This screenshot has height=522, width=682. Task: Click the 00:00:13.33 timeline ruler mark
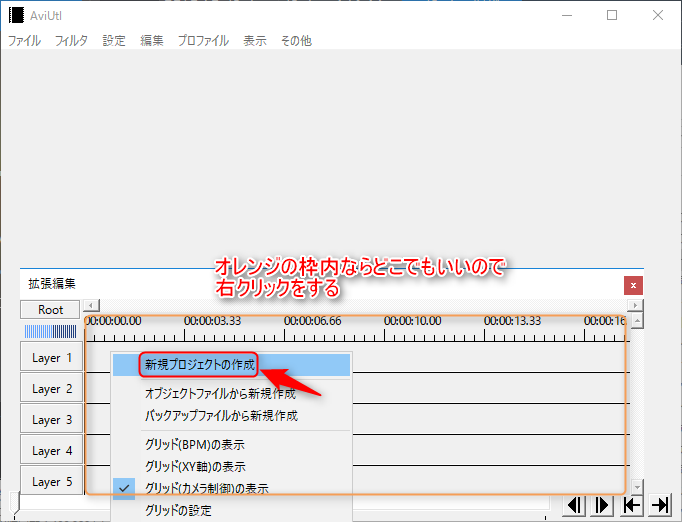pyautogui.click(x=512, y=321)
